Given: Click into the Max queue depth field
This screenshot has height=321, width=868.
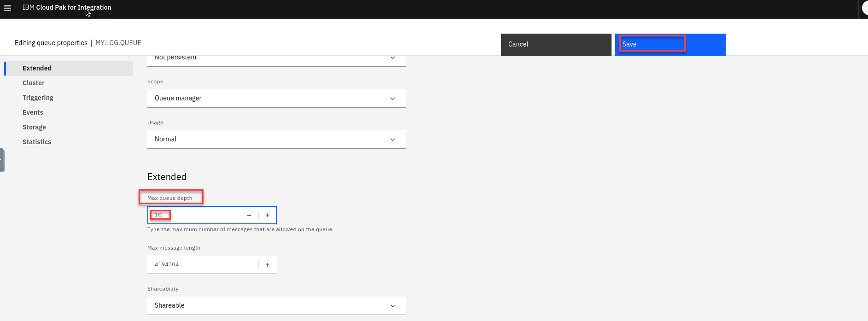Looking at the screenshot, I should (198, 215).
